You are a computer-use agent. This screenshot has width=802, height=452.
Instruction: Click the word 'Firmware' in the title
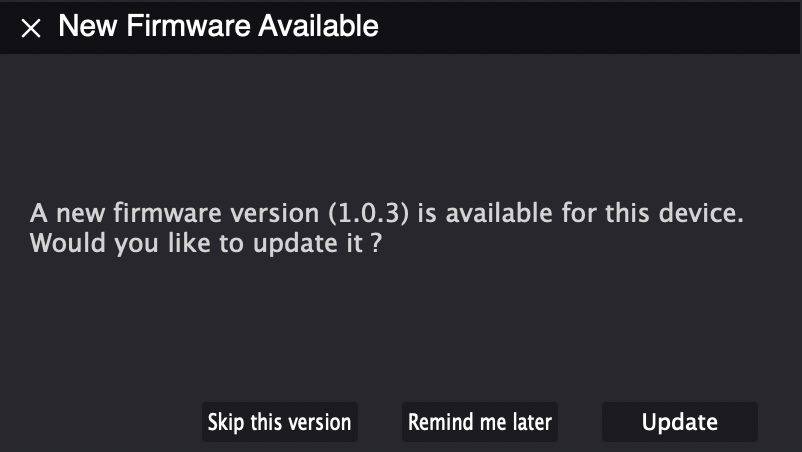(187, 27)
